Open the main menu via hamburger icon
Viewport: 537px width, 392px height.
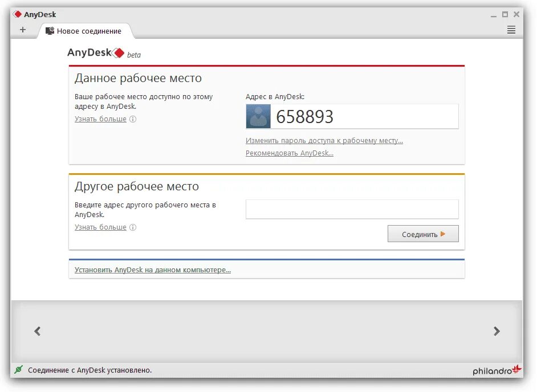pos(511,30)
